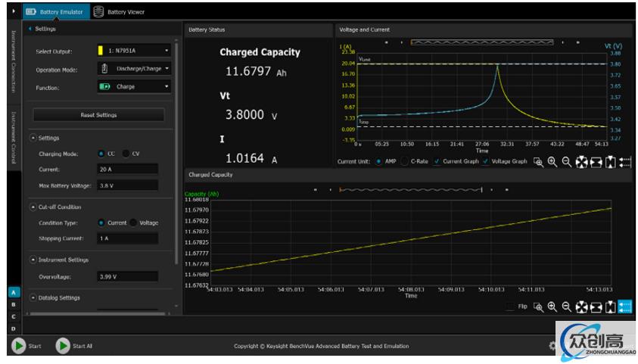Viewport: 638px width, 364px height.
Task: Click the zoom in magnifier on the Charged Capacity graph
Action: (552, 306)
